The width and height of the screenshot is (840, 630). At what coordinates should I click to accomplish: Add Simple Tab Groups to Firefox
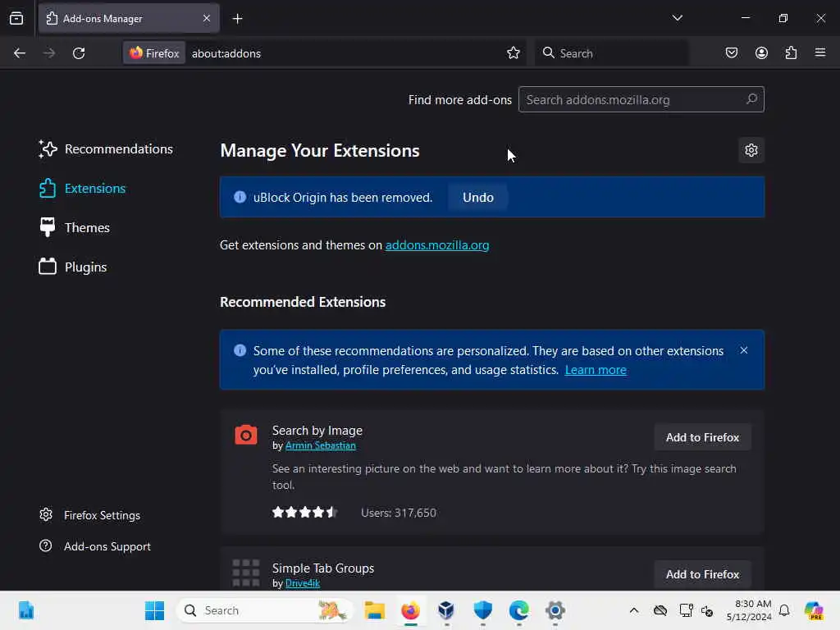(x=702, y=574)
